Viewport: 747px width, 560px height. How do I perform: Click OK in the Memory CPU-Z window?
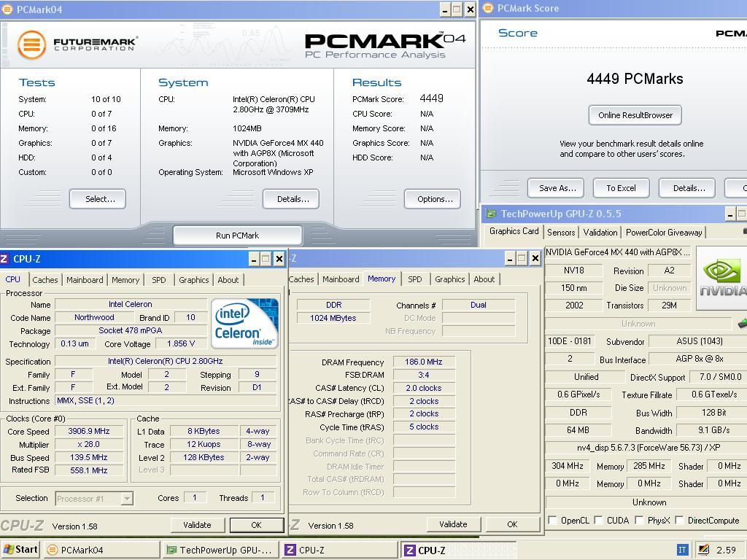pos(512,524)
